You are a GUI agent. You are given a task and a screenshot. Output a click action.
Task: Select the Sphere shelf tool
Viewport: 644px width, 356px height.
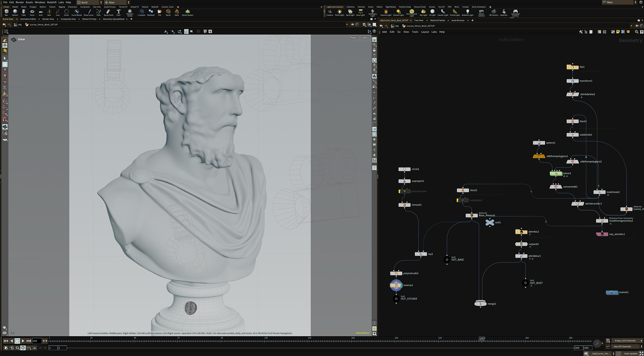pyautogui.click(x=15, y=12)
